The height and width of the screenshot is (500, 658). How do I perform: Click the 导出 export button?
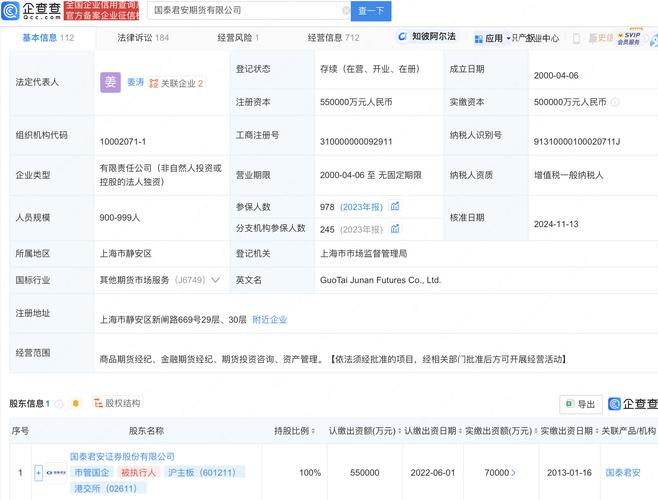pos(581,404)
